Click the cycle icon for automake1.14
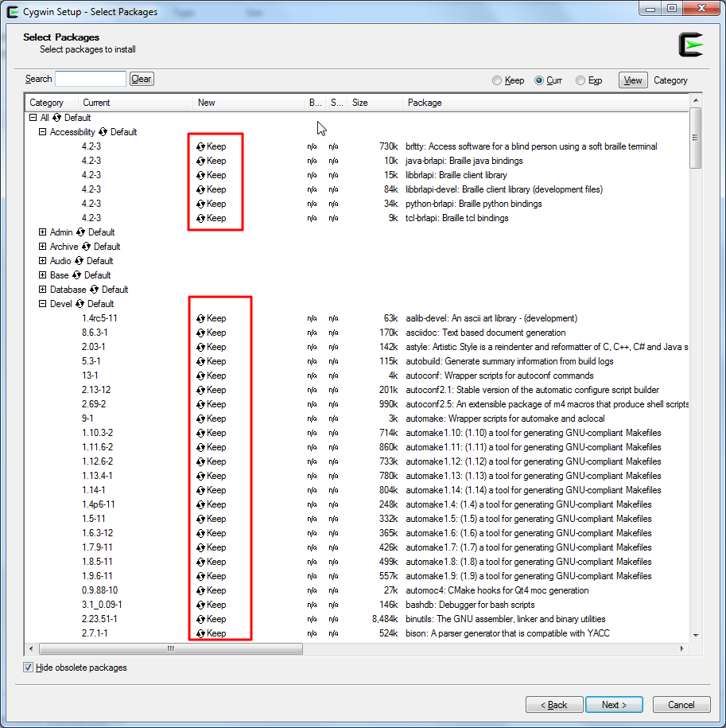The height and width of the screenshot is (728, 726). [200, 490]
